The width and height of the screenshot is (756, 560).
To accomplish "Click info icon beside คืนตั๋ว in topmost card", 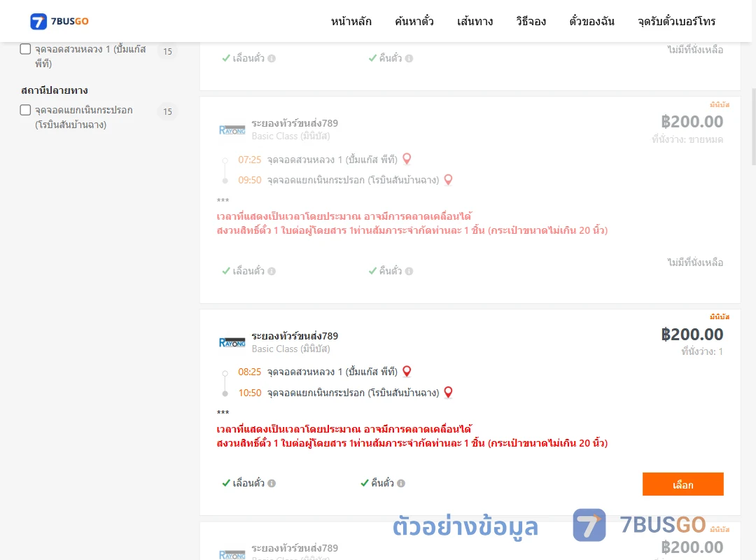I will [x=409, y=58].
